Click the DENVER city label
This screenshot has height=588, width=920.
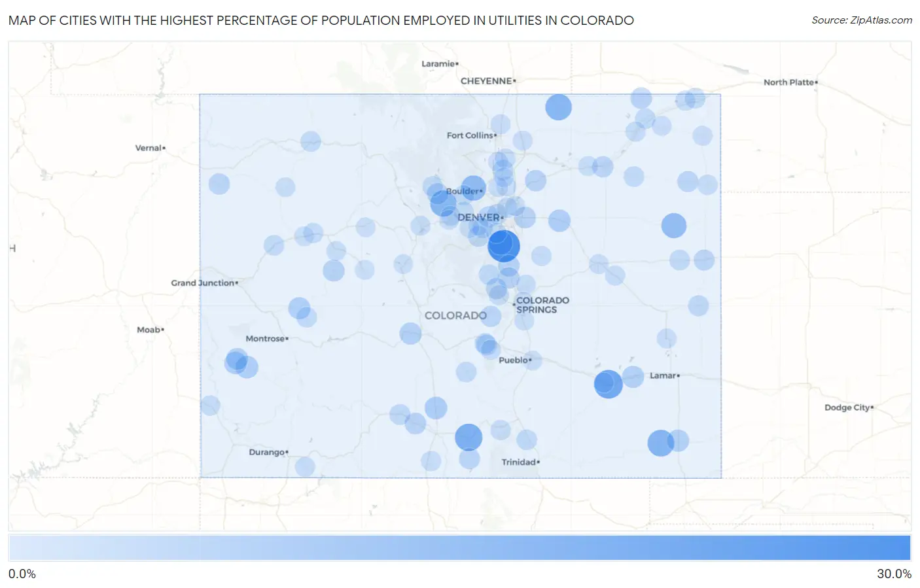(479, 217)
